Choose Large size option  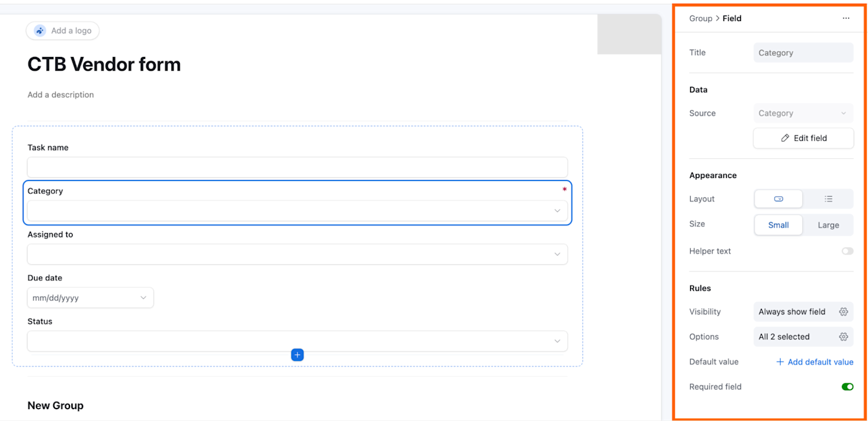click(828, 225)
